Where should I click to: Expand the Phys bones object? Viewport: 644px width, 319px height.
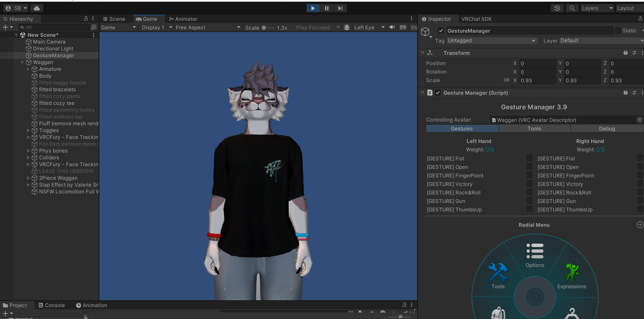pyautogui.click(x=28, y=151)
